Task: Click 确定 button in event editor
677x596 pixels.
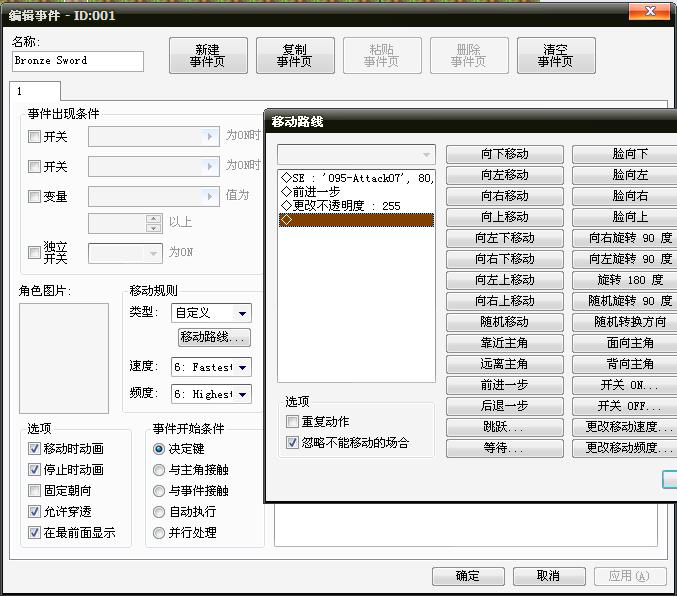Action: (x=468, y=576)
